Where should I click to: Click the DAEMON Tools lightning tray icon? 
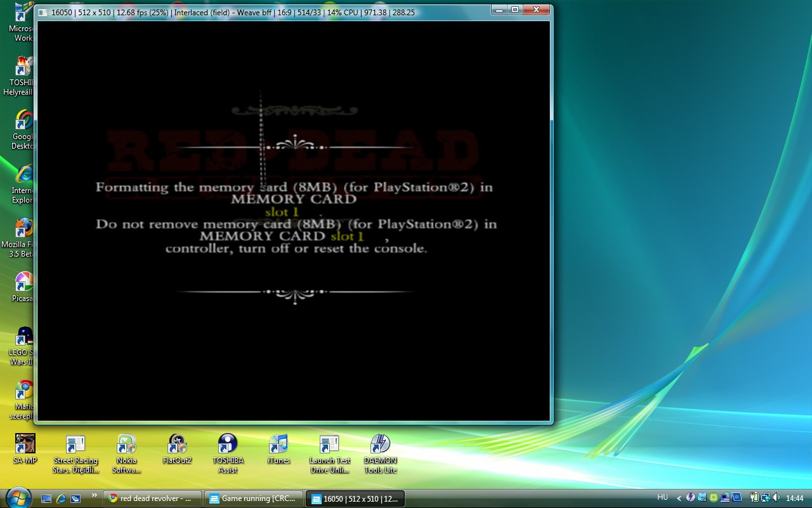click(691, 497)
